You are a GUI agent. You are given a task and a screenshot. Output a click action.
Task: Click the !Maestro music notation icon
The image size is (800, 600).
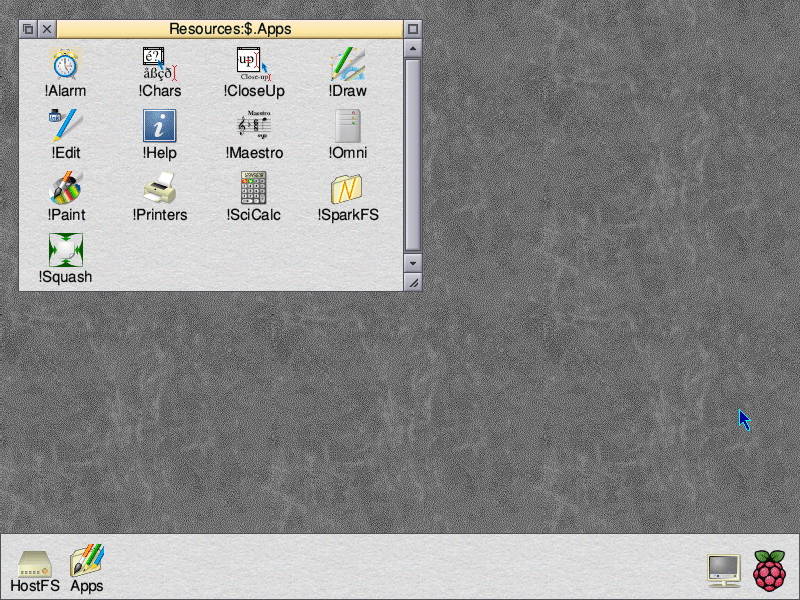(254, 126)
